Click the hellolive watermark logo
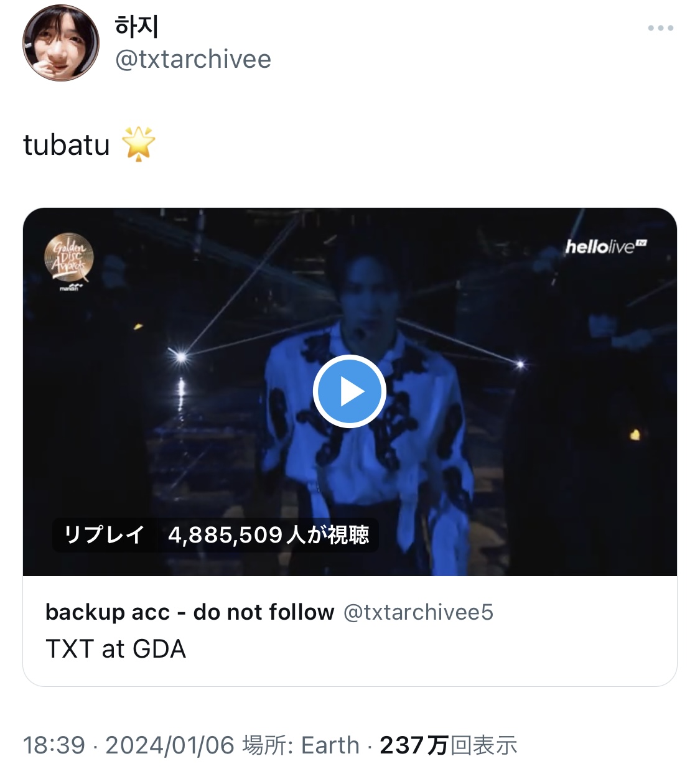The width and height of the screenshot is (700, 774). [x=605, y=246]
